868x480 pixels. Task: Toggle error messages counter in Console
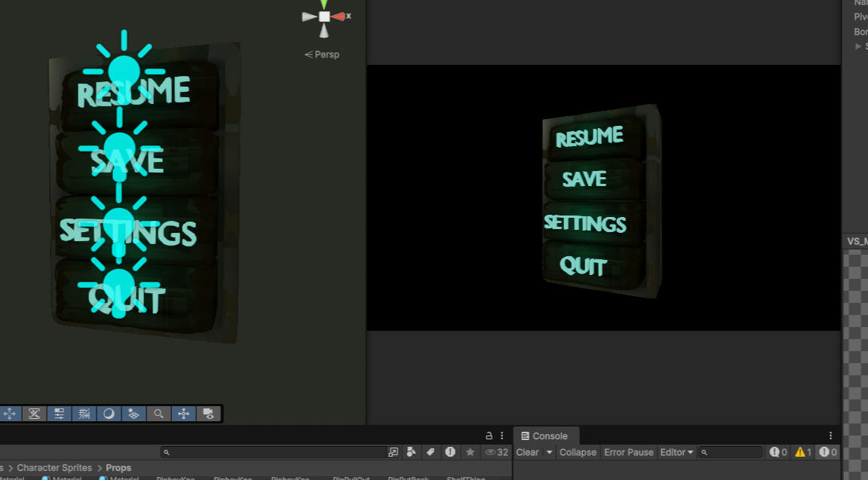(x=827, y=452)
